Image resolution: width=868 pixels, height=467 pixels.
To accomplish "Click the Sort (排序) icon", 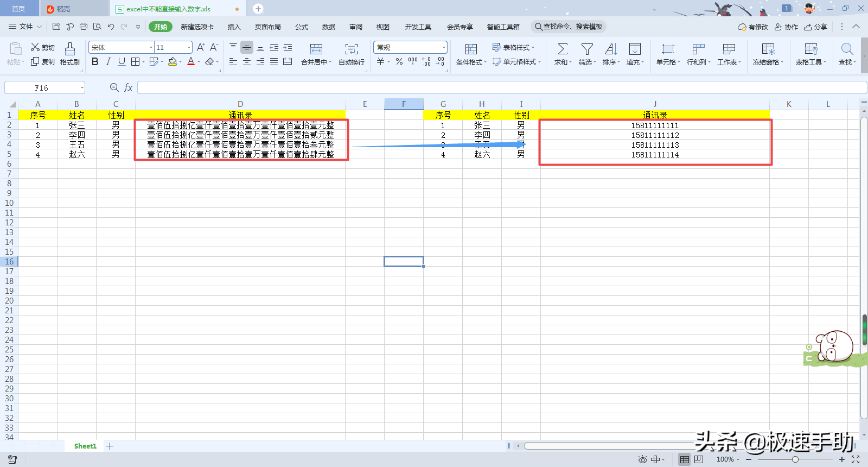I will click(611, 49).
